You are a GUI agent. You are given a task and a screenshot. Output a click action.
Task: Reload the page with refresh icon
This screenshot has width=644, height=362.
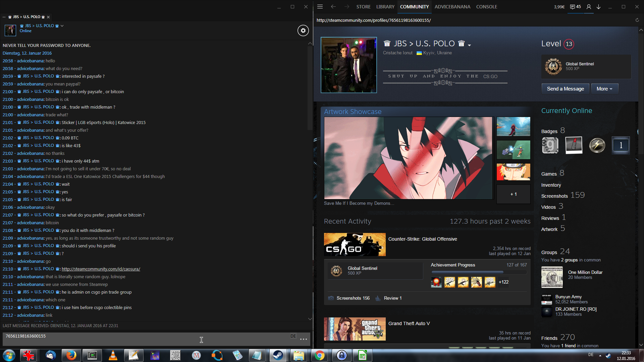pyautogui.click(x=637, y=20)
